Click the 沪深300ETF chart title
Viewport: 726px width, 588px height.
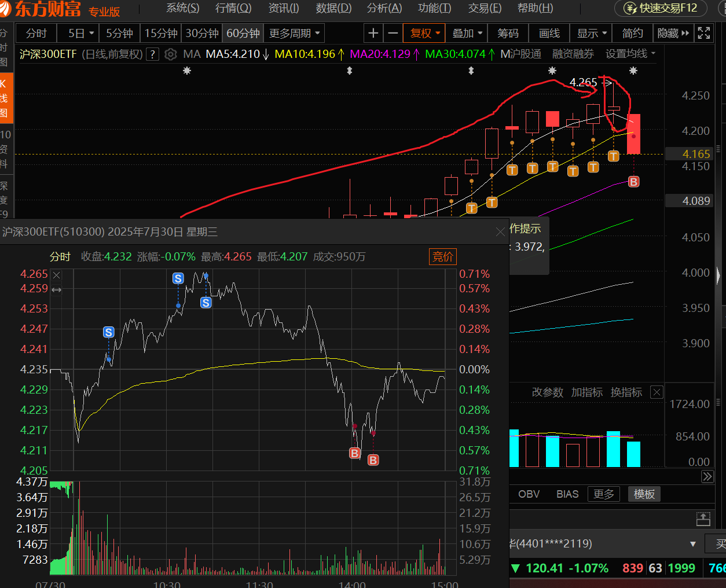48,54
